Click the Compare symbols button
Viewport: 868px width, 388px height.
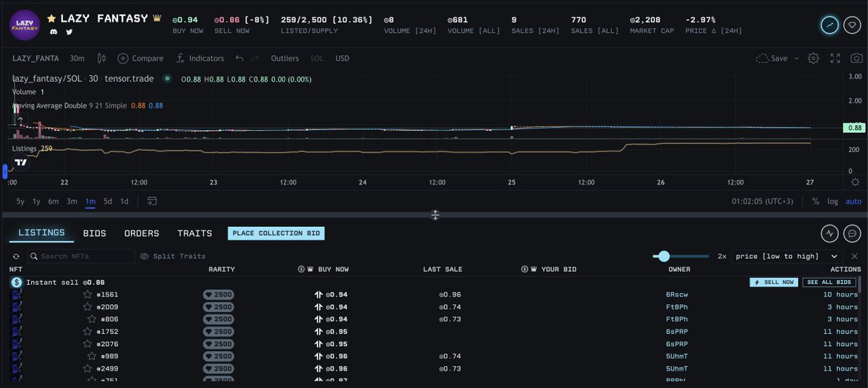tap(141, 59)
